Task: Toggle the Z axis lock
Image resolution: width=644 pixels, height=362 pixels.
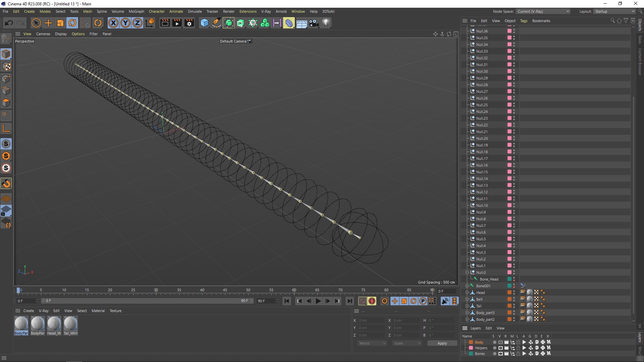Action: 138,23
